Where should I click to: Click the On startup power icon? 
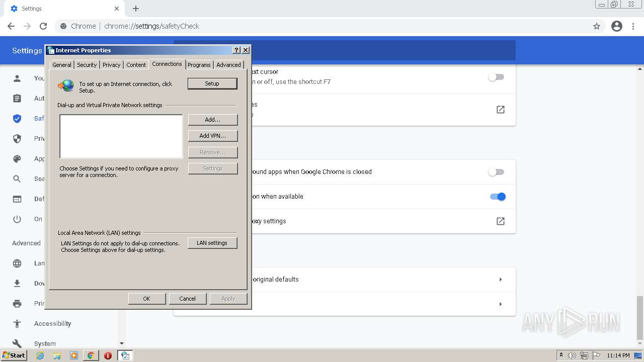coord(17,219)
